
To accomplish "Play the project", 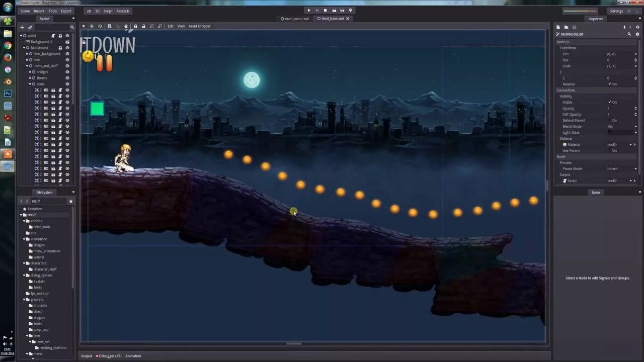I will coord(309,11).
